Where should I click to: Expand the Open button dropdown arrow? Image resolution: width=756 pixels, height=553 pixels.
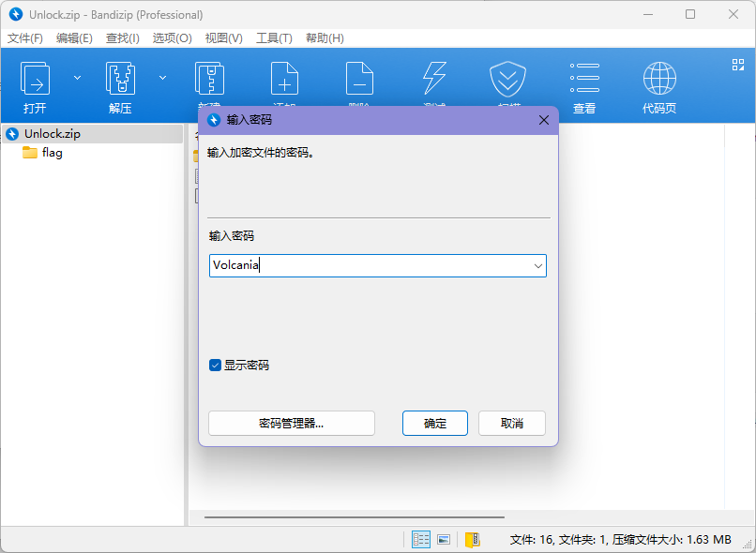click(77, 77)
